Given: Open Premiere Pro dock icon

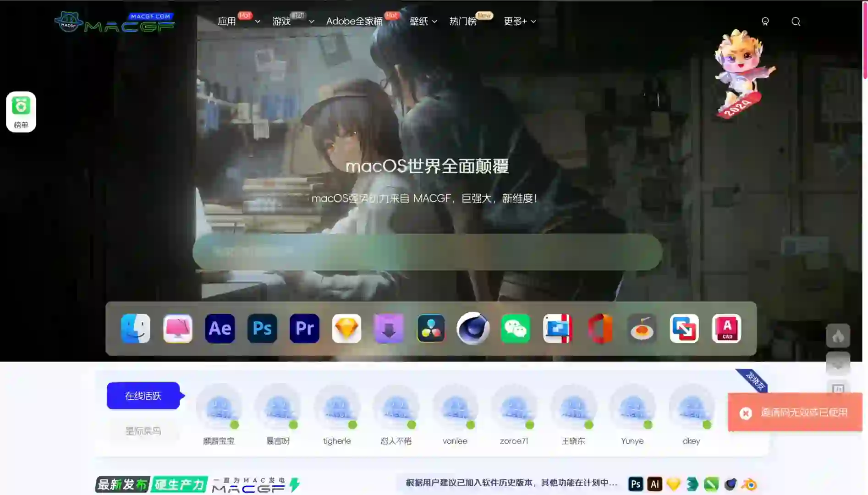Looking at the screenshot, I should point(304,328).
